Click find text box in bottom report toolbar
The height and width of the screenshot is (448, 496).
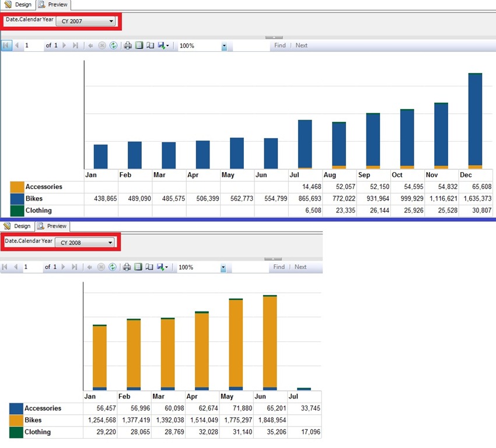[250, 268]
